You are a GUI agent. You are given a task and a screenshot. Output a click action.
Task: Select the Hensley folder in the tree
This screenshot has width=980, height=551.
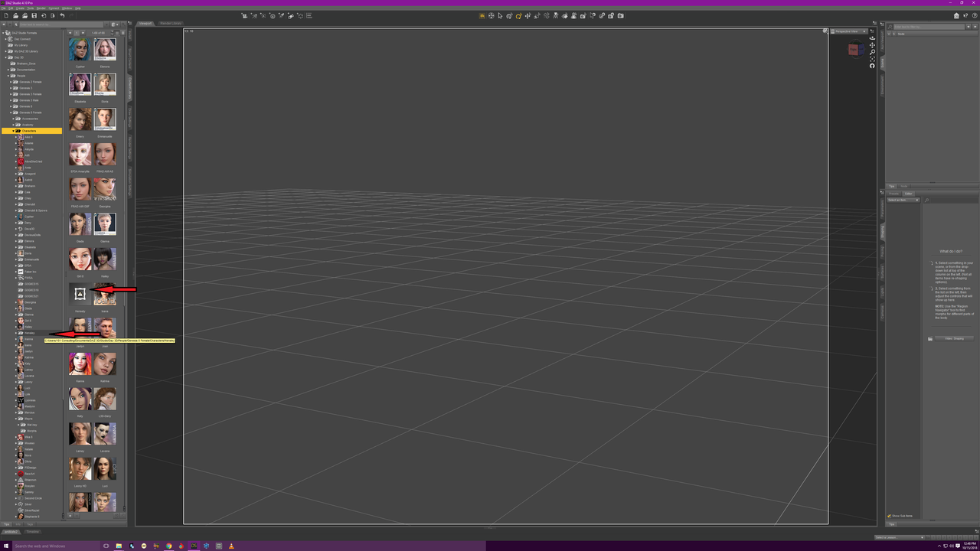[x=29, y=333]
